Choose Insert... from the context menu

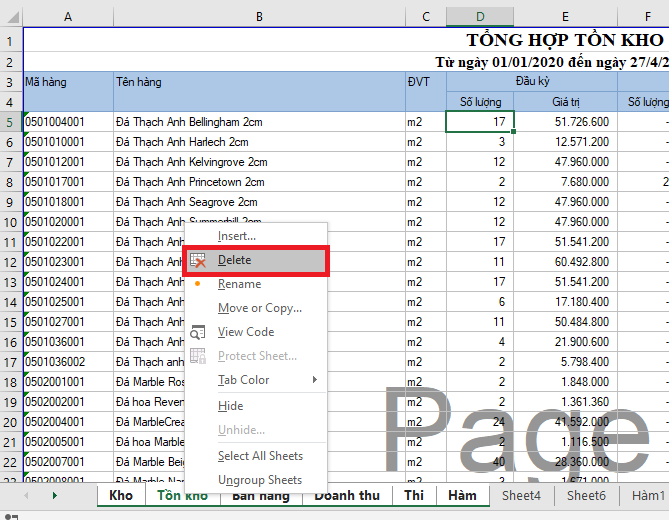(x=237, y=236)
